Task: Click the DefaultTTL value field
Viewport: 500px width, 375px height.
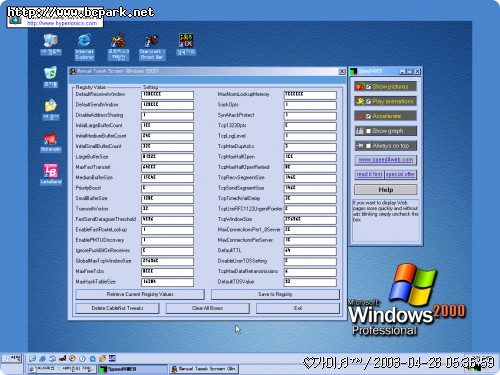Action: tap(310, 251)
